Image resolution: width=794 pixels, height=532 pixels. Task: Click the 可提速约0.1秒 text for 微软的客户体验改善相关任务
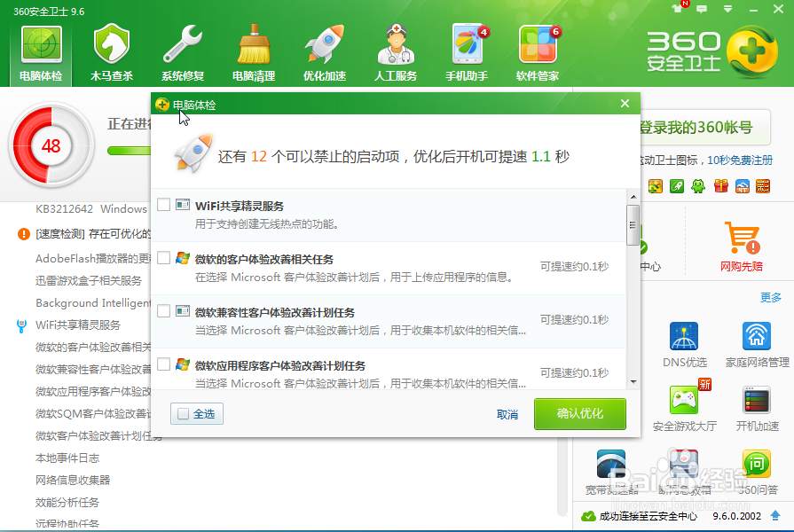(x=574, y=267)
